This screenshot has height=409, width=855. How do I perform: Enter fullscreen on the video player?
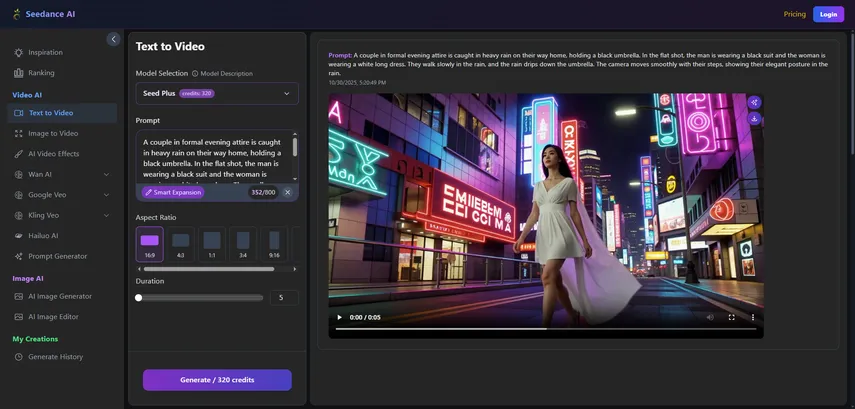pyautogui.click(x=731, y=317)
